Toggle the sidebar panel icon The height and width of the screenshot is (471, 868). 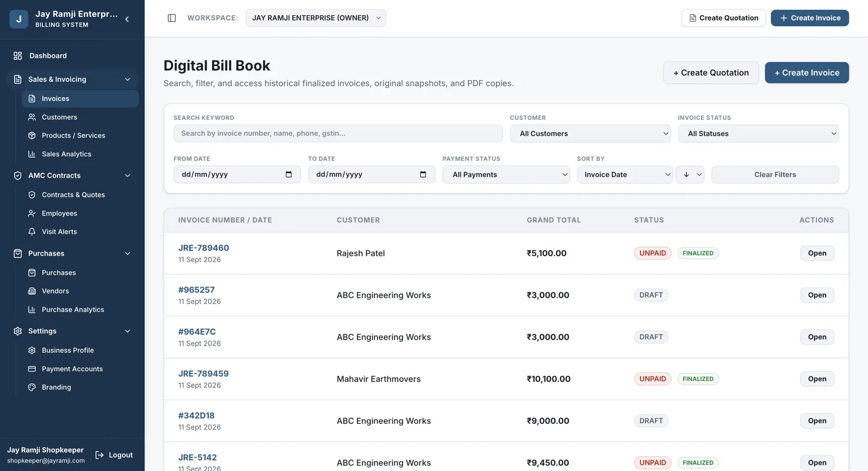click(x=172, y=18)
